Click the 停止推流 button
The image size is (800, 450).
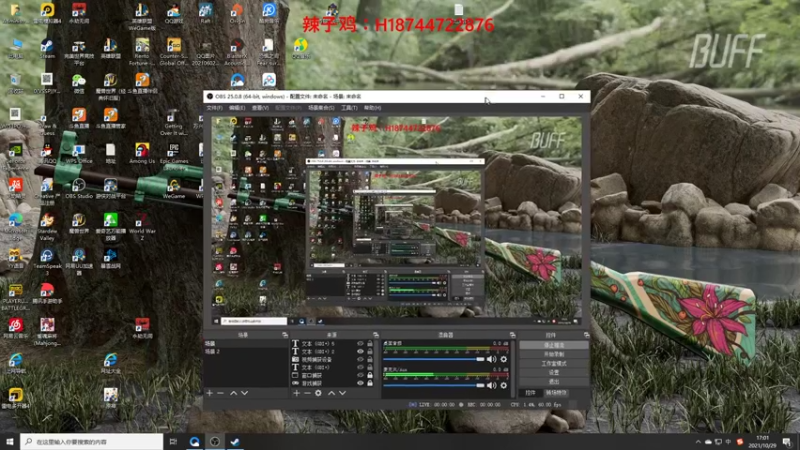tap(554, 345)
